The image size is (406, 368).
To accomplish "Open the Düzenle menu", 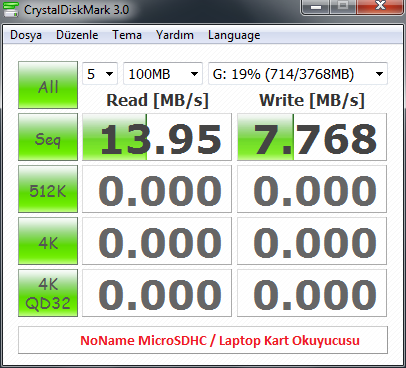I will coord(77,35).
